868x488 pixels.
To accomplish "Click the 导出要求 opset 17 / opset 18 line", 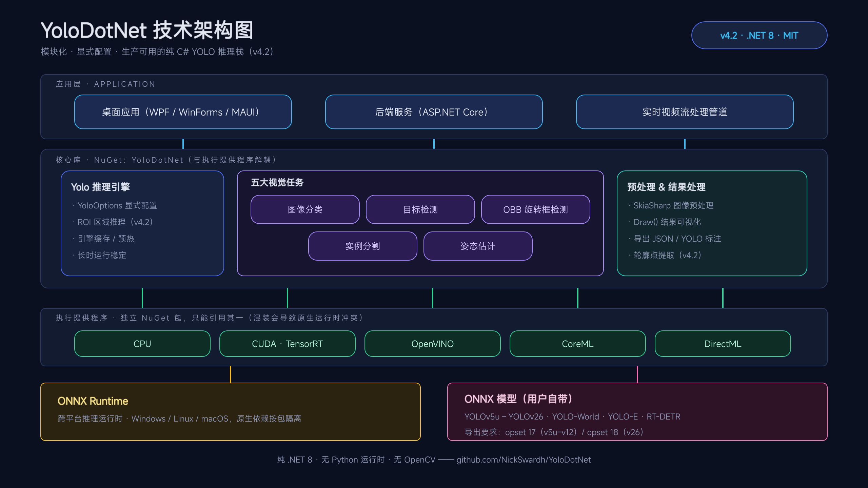I will [554, 432].
